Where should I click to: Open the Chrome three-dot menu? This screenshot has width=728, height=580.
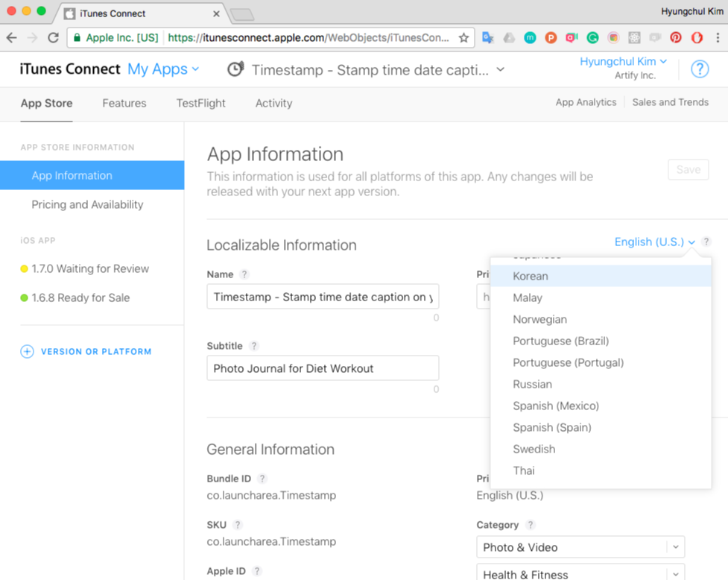pos(718,37)
